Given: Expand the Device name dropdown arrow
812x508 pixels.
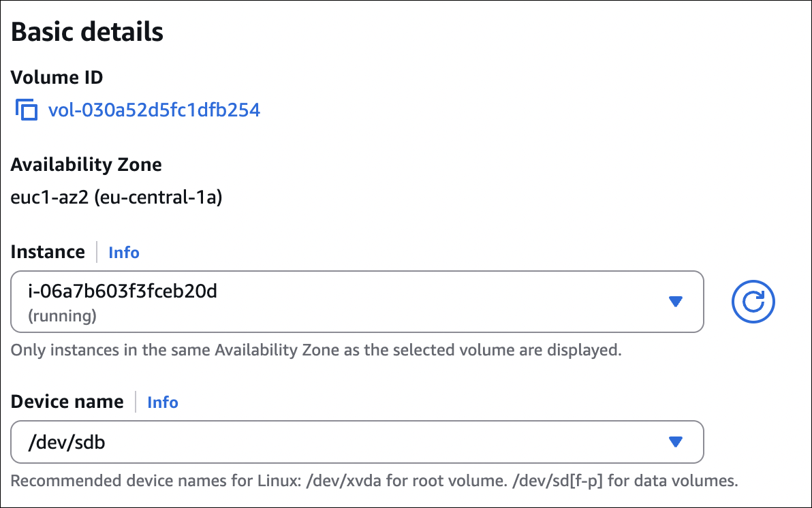Looking at the screenshot, I should pyautogui.click(x=675, y=443).
